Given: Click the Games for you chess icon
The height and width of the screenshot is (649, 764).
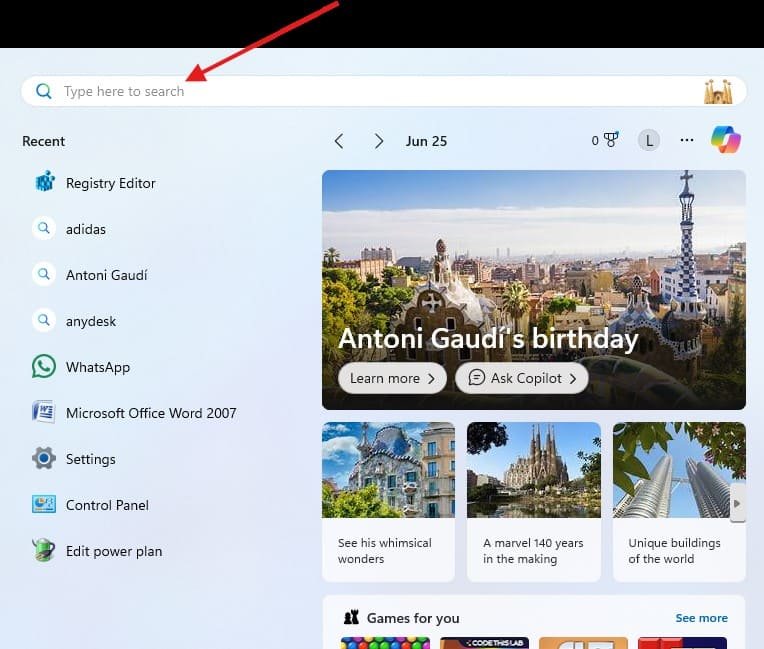Looking at the screenshot, I should [351, 617].
